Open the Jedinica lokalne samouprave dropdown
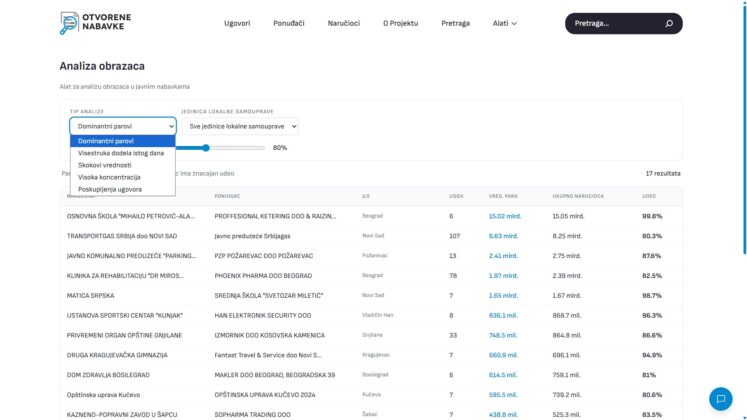Viewport: 747px width, 420px height. tap(240, 126)
